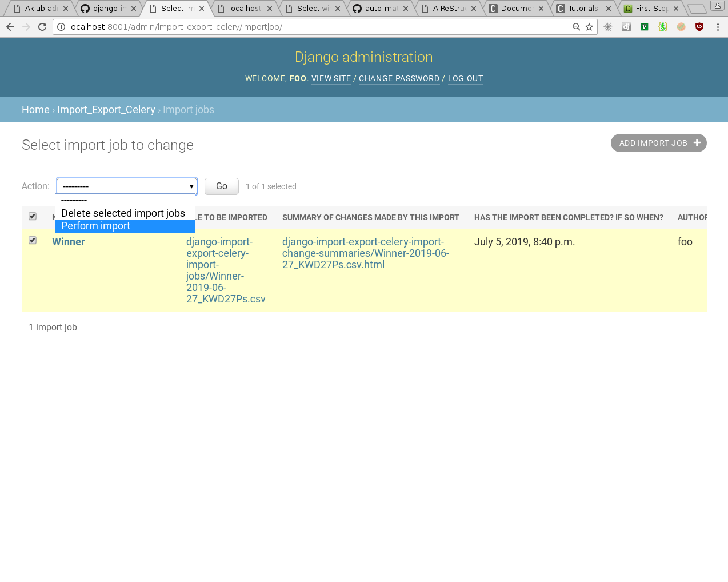Click the dj extension icon in toolbar
Image resolution: width=728 pixels, height=582 pixels.
coord(626,27)
